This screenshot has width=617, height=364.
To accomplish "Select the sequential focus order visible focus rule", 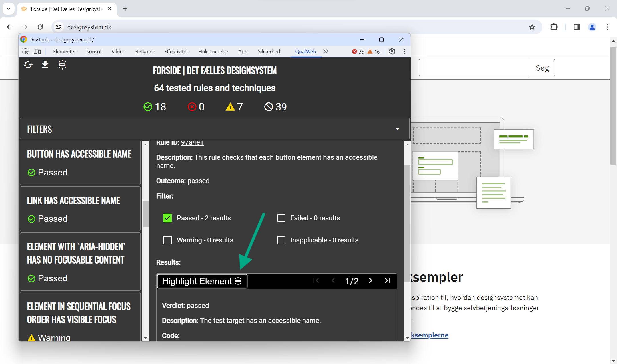I will [80, 317].
